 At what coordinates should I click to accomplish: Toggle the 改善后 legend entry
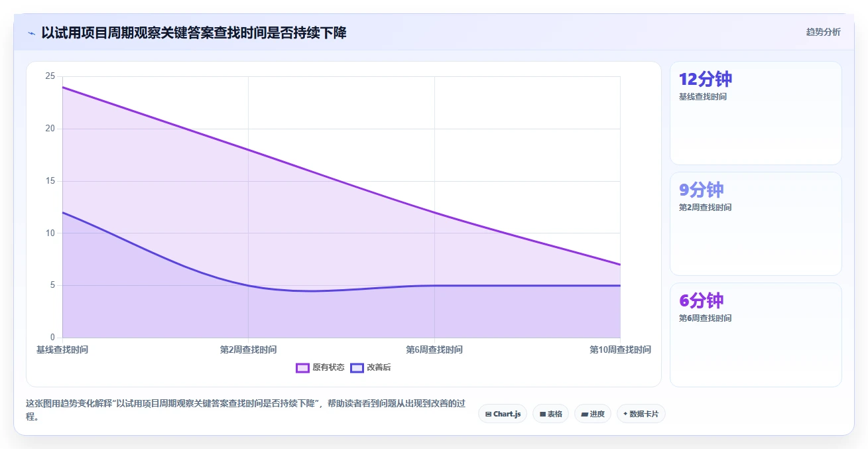[371, 367]
